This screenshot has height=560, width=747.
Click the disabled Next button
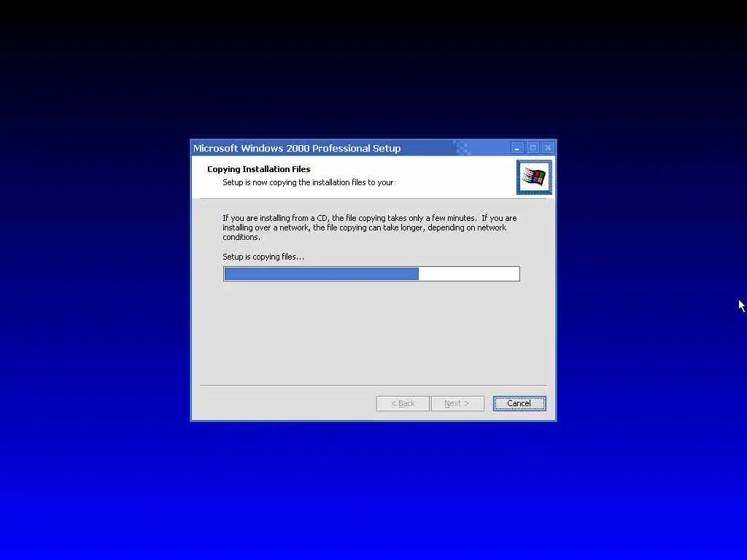click(x=457, y=403)
